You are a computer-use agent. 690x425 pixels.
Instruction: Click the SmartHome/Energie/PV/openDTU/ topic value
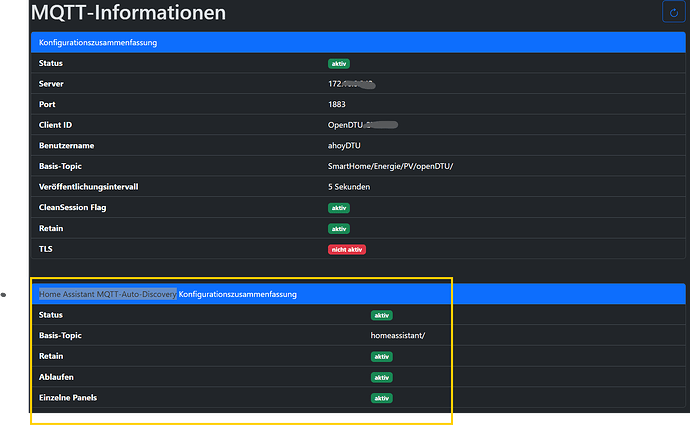(x=390, y=166)
